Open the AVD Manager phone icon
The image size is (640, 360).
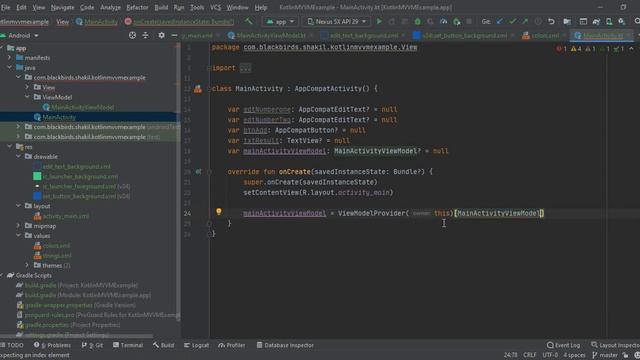pos(609,21)
